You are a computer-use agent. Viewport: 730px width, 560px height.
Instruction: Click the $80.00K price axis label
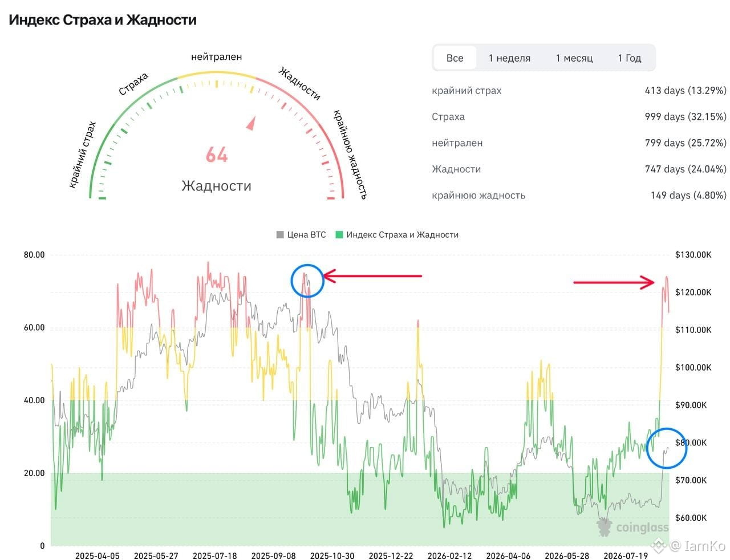click(x=691, y=443)
